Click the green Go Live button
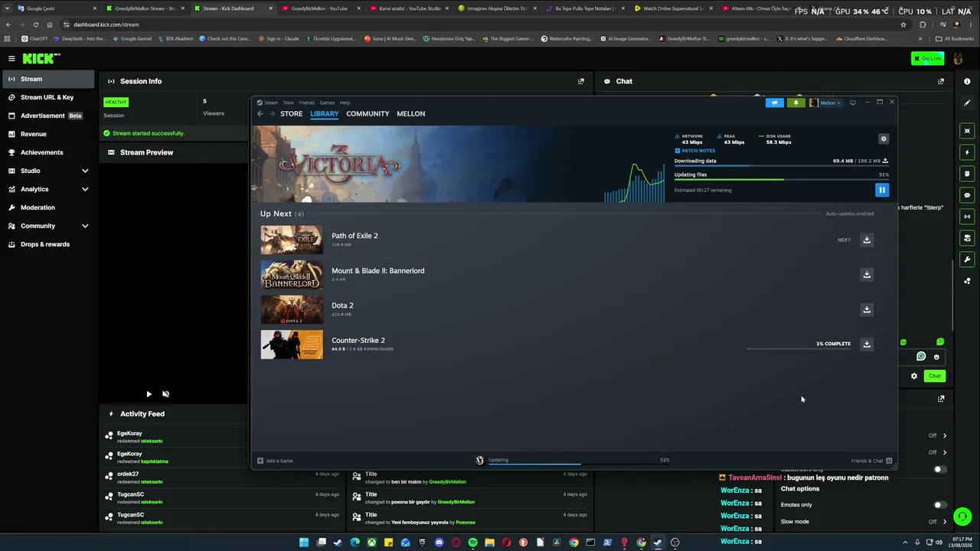 point(927,58)
